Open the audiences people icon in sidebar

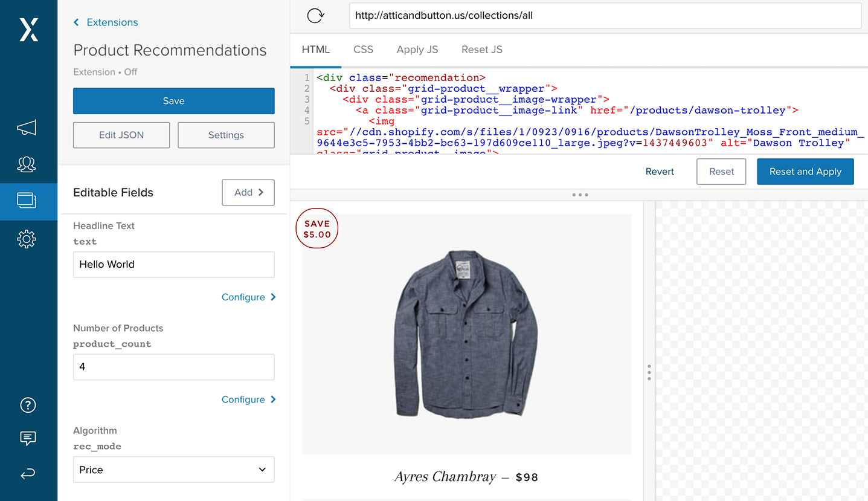click(x=27, y=164)
